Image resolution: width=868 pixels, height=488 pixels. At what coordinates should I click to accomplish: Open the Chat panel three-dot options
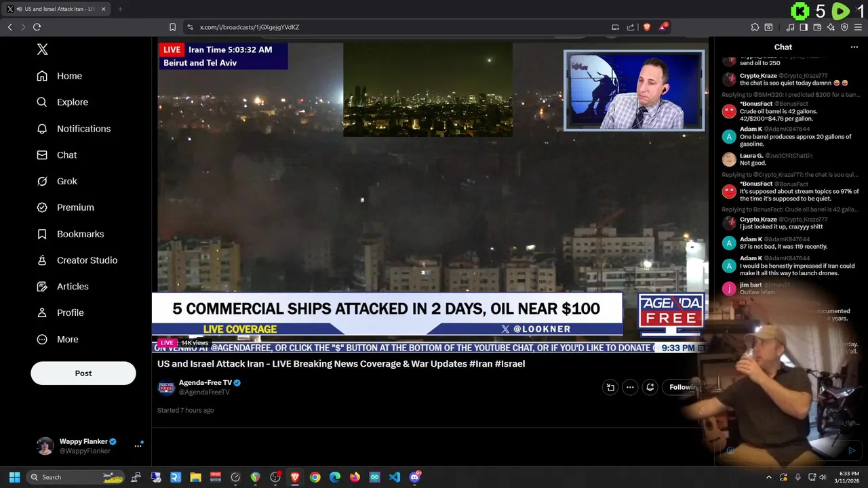coord(854,47)
